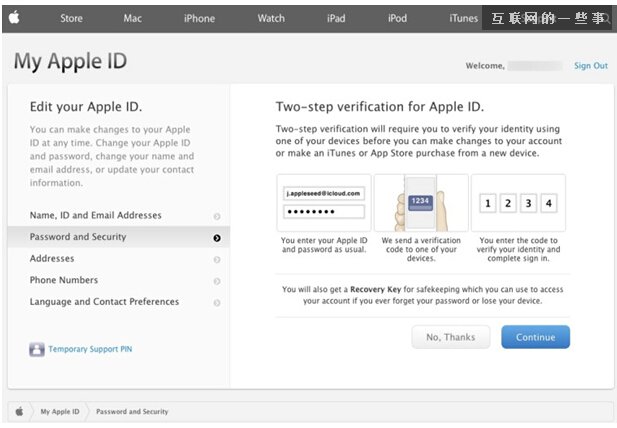Expand Name, ID and Email Addresses arrow

point(217,216)
